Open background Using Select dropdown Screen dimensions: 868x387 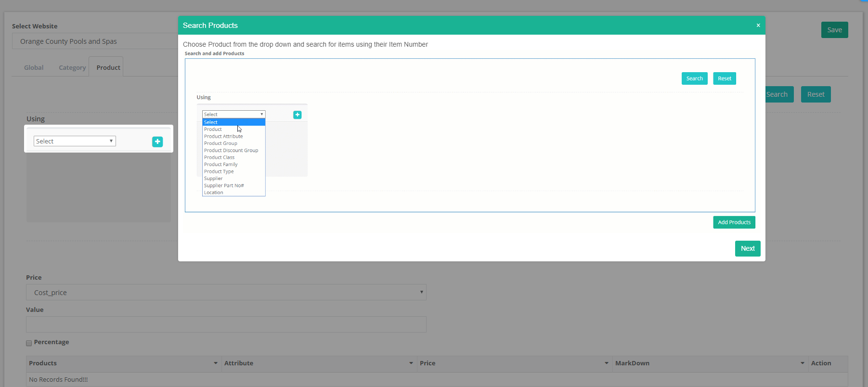pyautogui.click(x=75, y=141)
